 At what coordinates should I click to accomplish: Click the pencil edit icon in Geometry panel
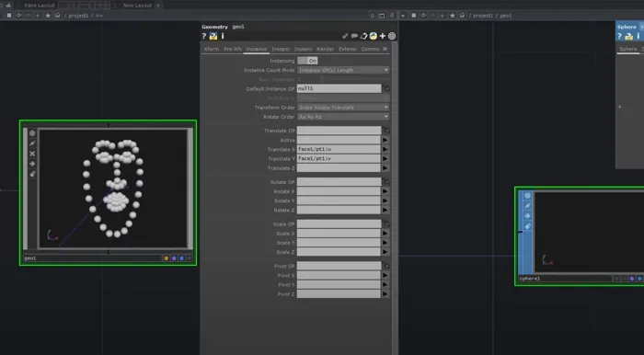pos(345,36)
